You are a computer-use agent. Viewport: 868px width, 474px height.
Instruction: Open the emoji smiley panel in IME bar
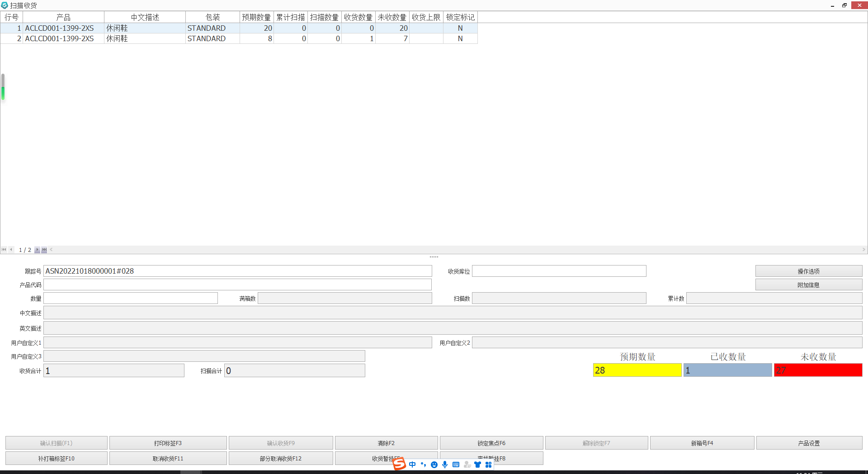[434, 465]
